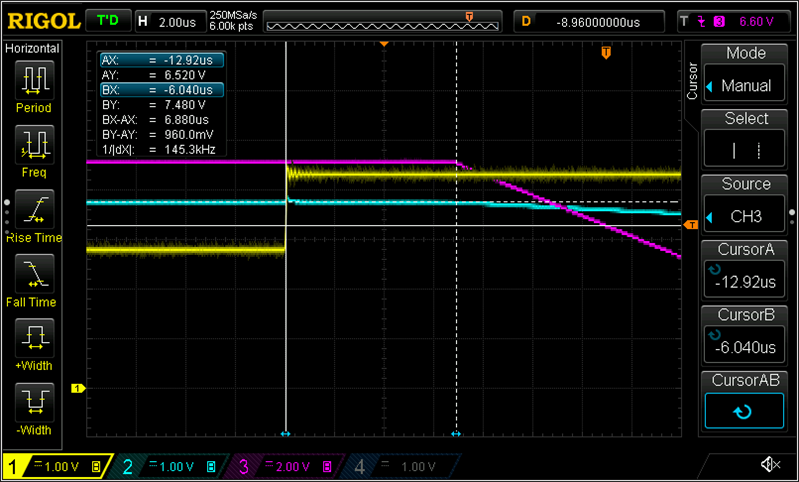Click the yellow channel 1 ground marker
The height and width of the screenshot is (482, 799).
[x=78, y=389]
